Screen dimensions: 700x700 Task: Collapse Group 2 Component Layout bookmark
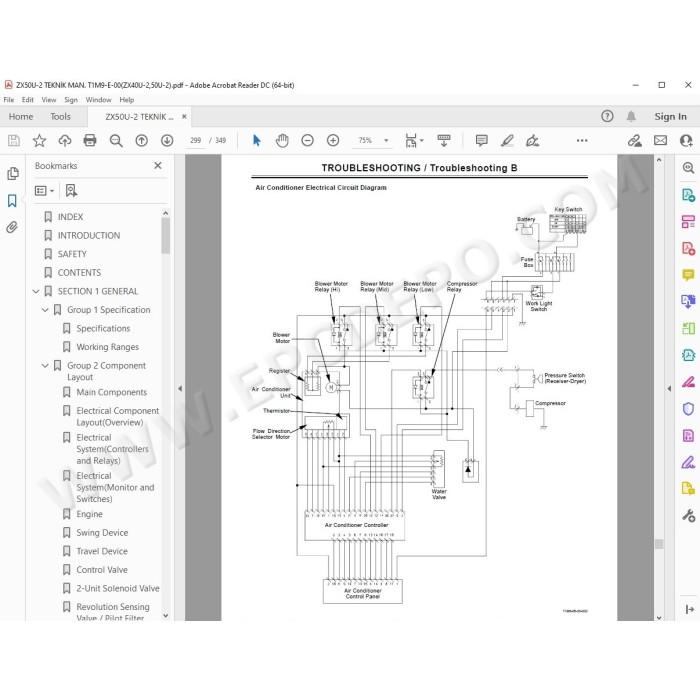45,366
